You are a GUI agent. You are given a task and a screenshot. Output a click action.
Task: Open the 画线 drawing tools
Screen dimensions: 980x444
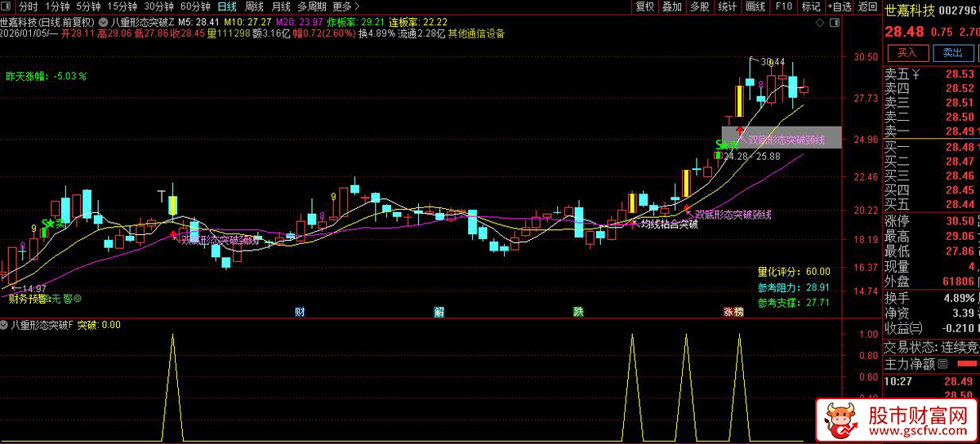point(755,7)
